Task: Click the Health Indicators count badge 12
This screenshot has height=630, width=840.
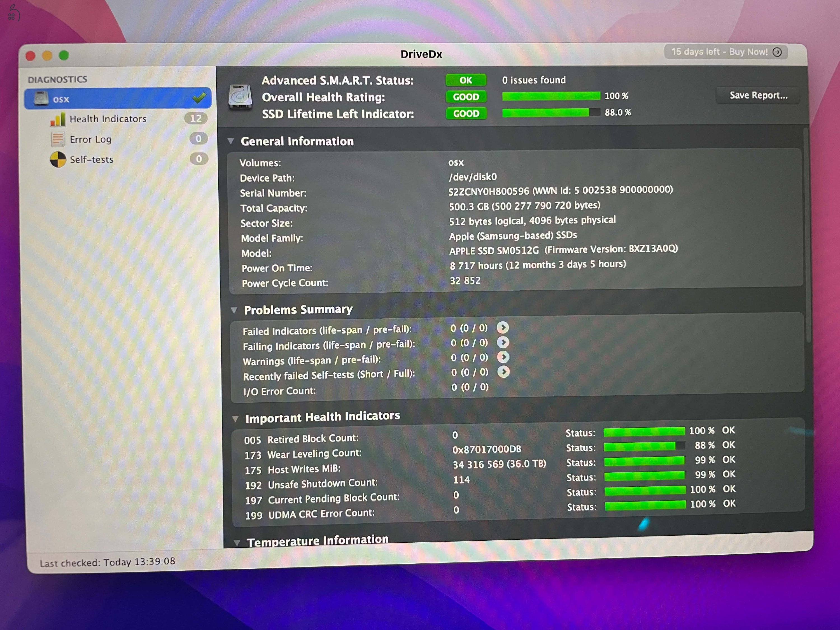Action: tap(196, 118)
